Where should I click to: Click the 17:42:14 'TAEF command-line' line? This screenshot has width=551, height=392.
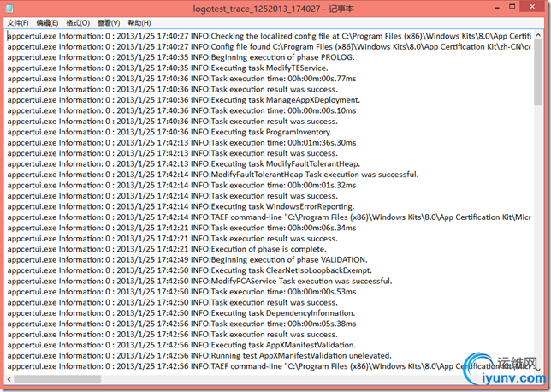(270, 217)
